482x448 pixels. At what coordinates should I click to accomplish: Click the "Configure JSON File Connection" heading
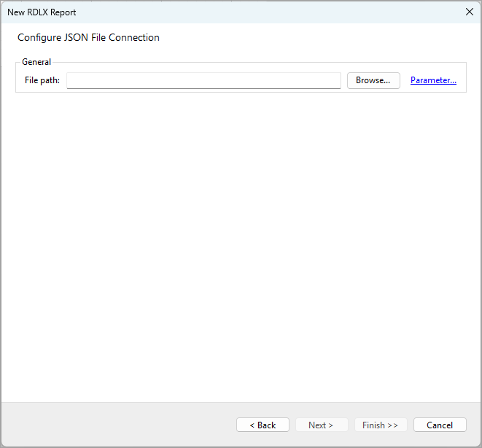tap(88, 37)
